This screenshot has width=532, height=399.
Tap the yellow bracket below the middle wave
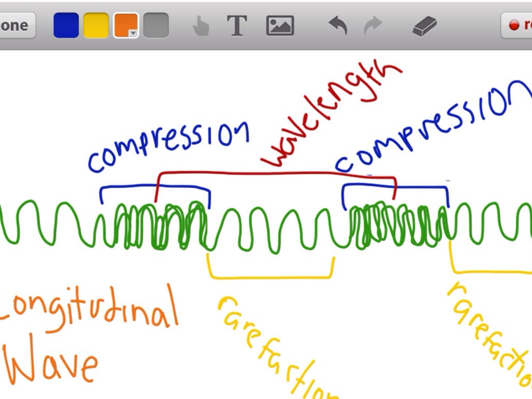270,277
